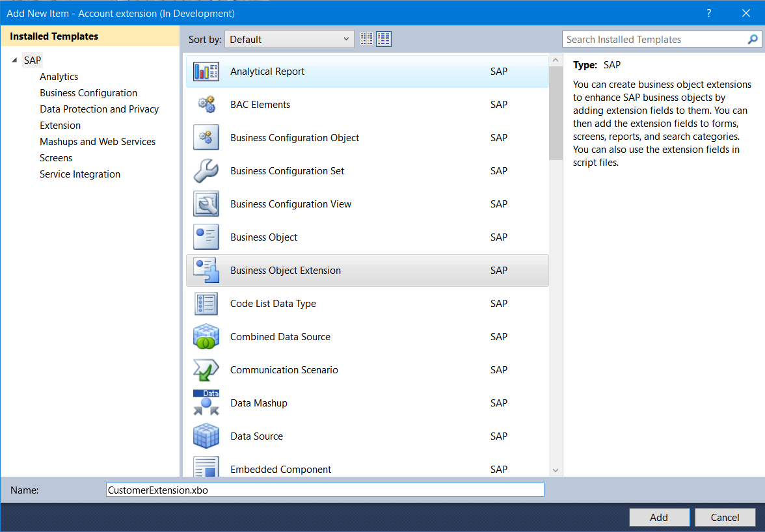Switch to medium icons list view
Viewport: 765px width, 532px height.
pos(384,39)
